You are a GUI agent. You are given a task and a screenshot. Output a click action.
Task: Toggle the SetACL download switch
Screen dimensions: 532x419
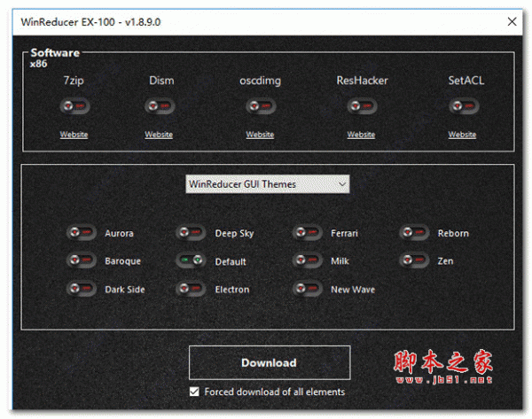(x=464, y=106)
